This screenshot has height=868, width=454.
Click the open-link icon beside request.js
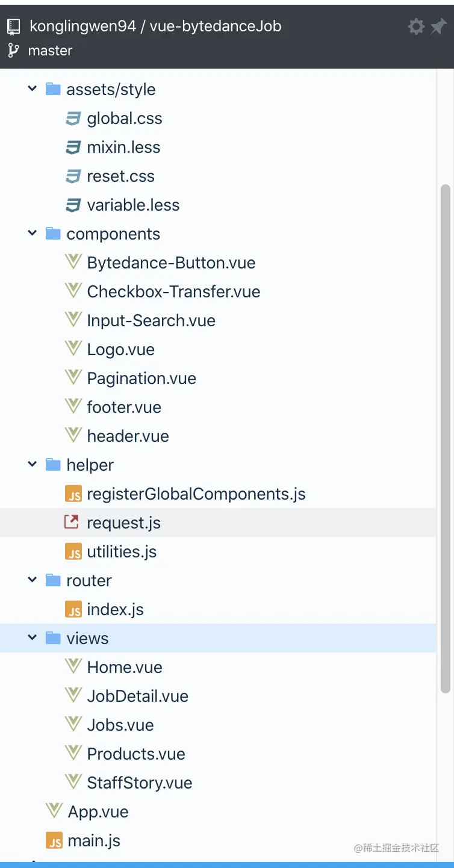coord(72,522)
